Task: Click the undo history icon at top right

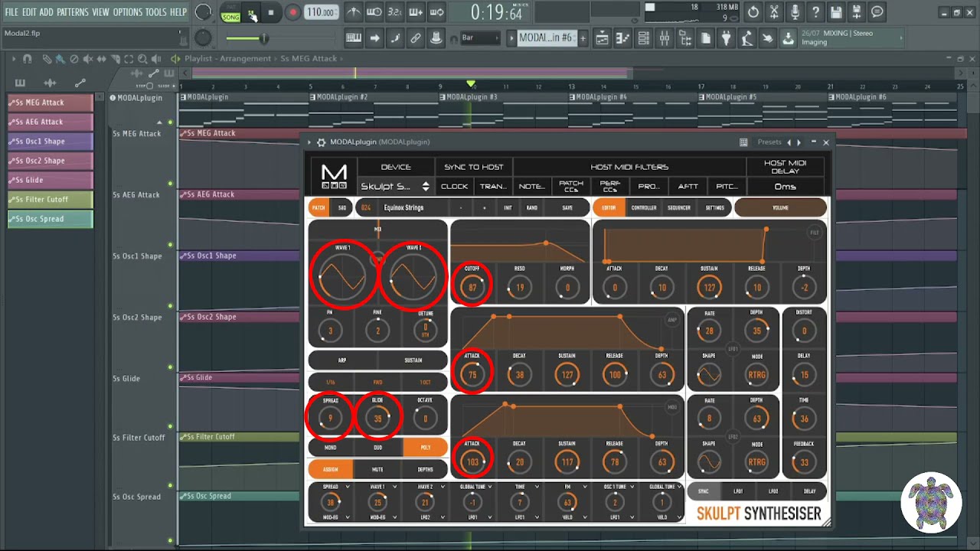Action: pos(753,12)
